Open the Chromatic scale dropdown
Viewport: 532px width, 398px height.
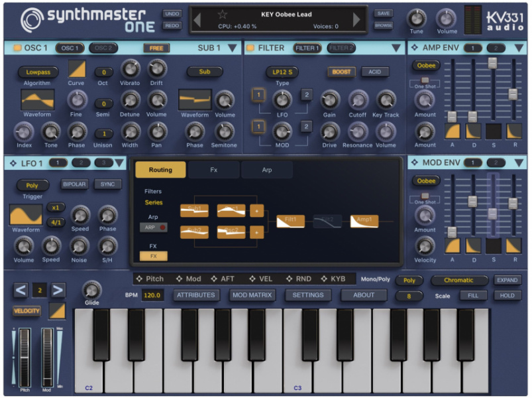tap(459, 280)
